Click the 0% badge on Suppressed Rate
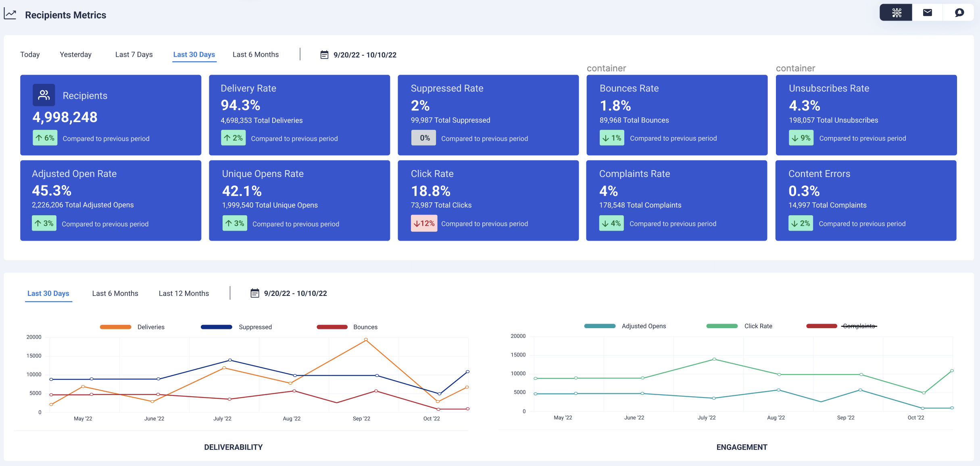The width and height of the screenshot is (980, 466). 423,138
